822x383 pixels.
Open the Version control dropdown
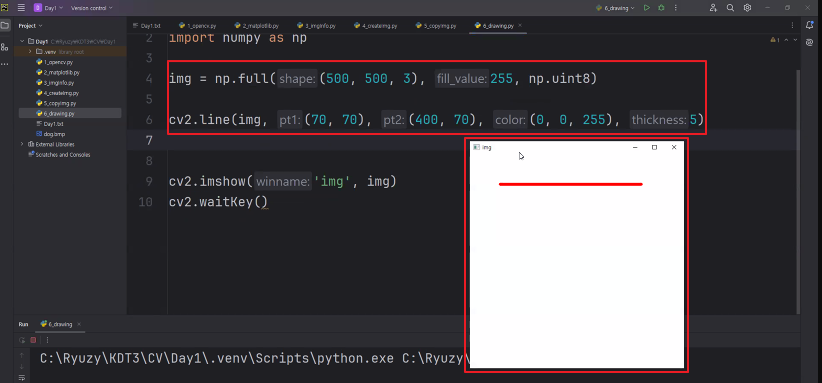click(x=91, y=8)
